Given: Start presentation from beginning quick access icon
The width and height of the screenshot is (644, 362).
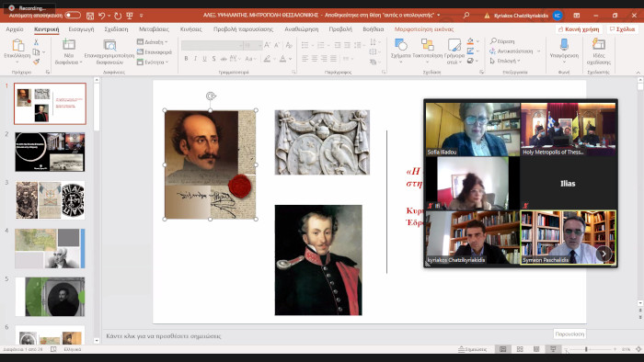Looking at the screenshot, I should 130,16.
